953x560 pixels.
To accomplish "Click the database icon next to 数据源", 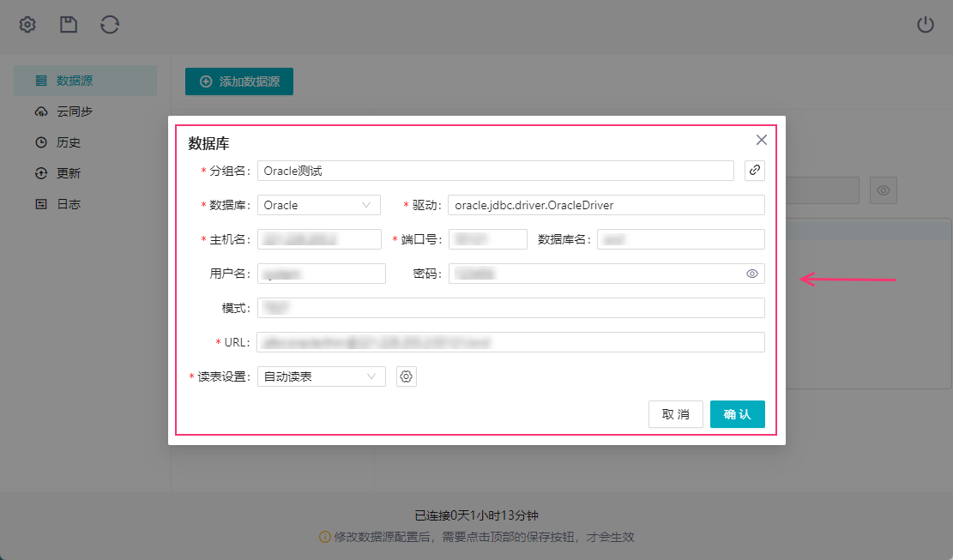I will click(40, 81).
